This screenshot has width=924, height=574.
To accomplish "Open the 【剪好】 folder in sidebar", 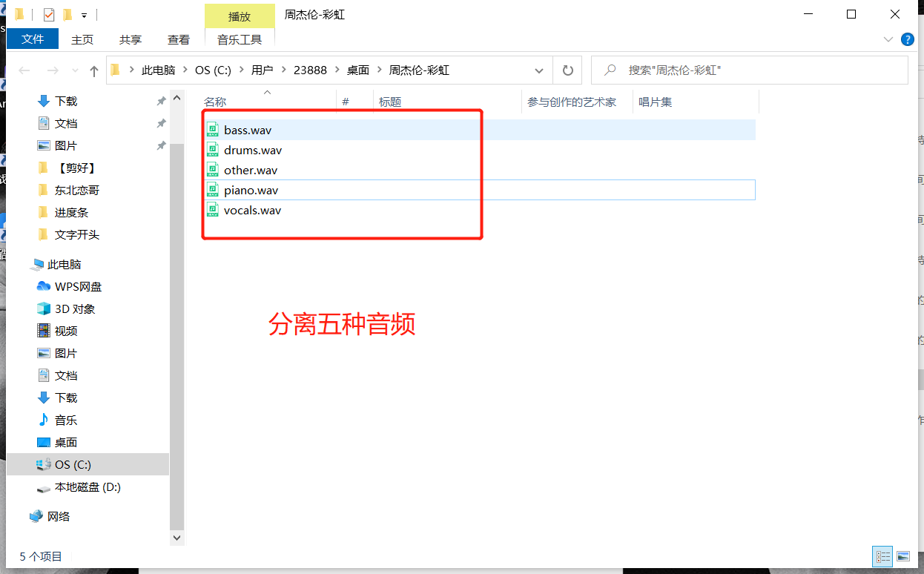I will click(x=76, y=168).
